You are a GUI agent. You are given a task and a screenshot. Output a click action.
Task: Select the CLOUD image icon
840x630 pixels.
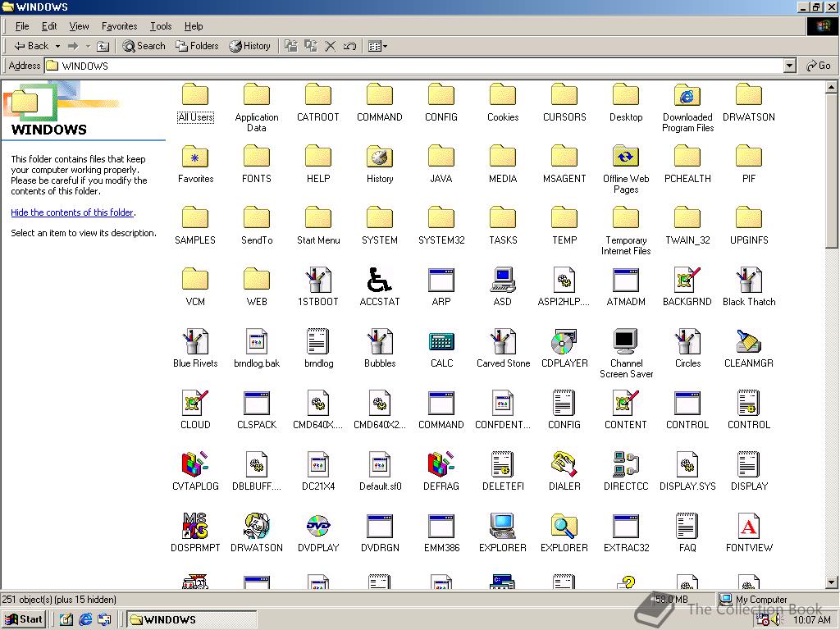(x=195, y=403)
